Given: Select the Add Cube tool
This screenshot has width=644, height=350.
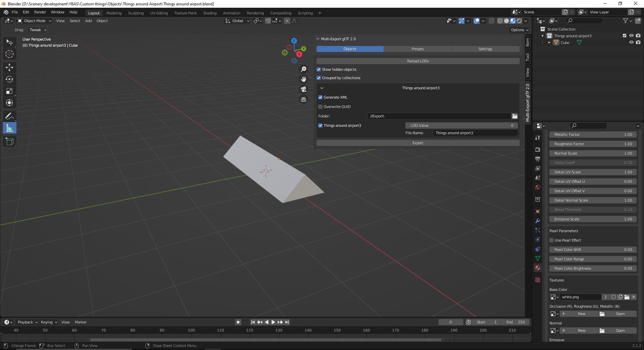Looking at the screenshot, I should point(10,141).
